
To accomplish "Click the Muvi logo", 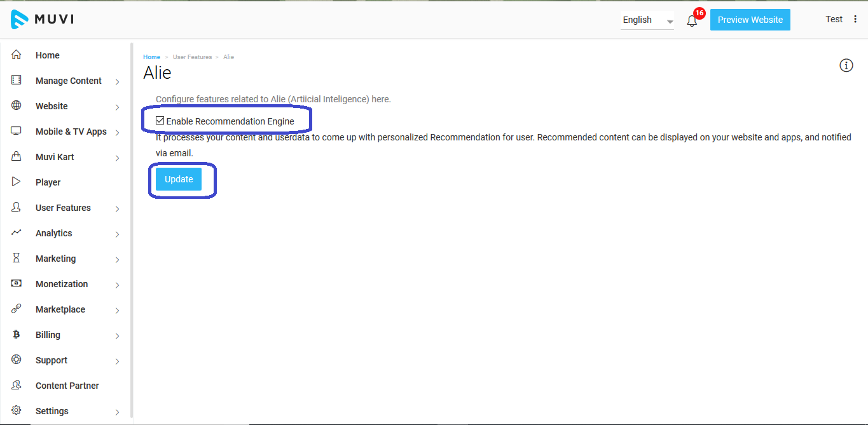I will 42,20.
